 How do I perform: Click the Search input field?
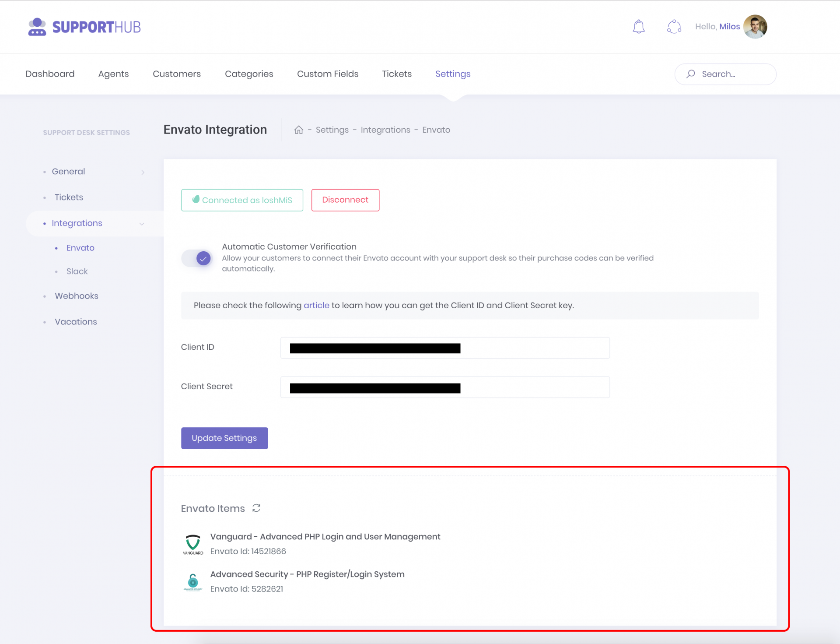click(x=725, y=74)
